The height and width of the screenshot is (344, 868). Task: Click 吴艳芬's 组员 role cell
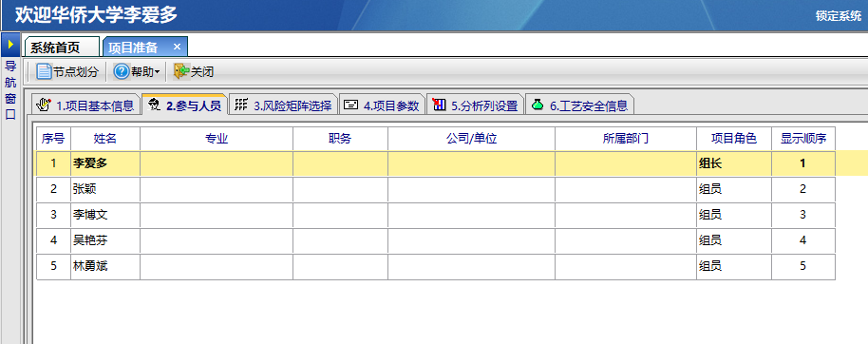pos(734,240)
